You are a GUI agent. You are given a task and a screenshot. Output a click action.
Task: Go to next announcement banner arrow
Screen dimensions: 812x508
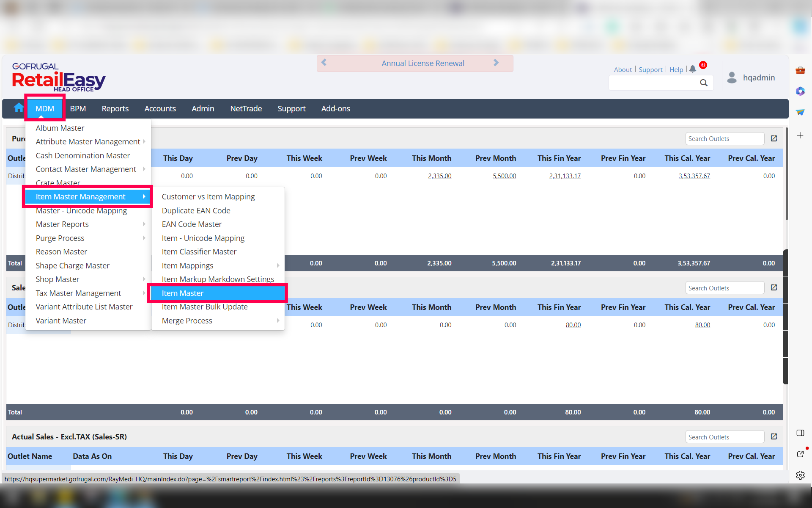(x=496, y=63)
